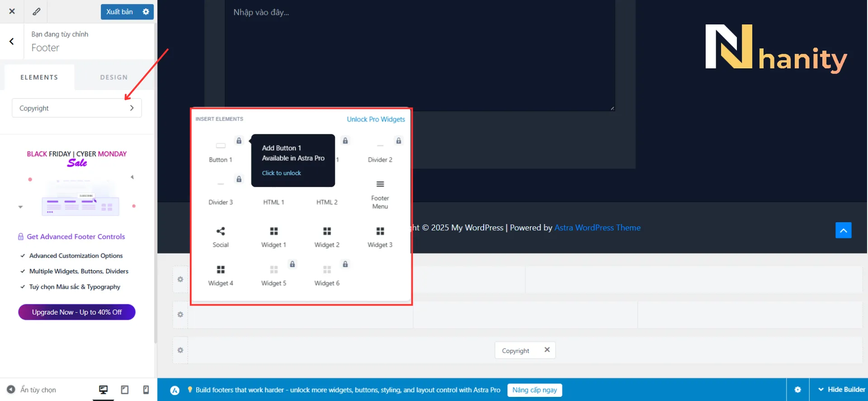Image resolution: width=868 pixels, height=401 pixels.
Task: Insert the Widget 4 element
Action: click(x=221, y=276)
